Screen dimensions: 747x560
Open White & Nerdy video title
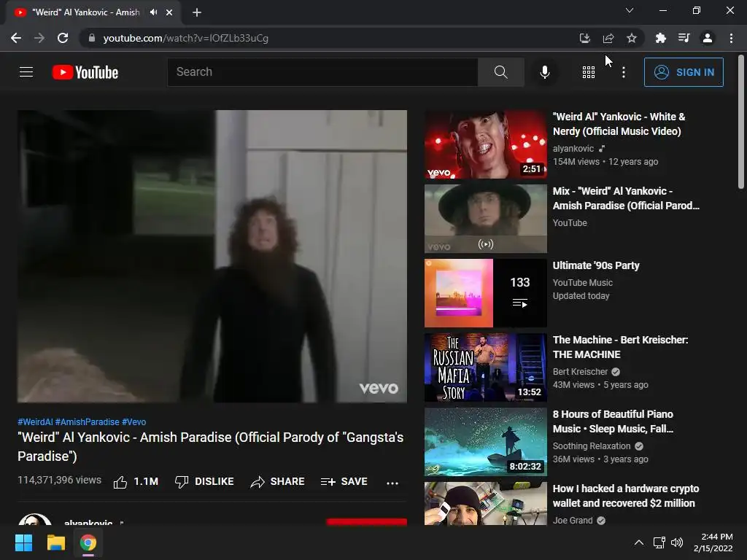coord(619,124)
